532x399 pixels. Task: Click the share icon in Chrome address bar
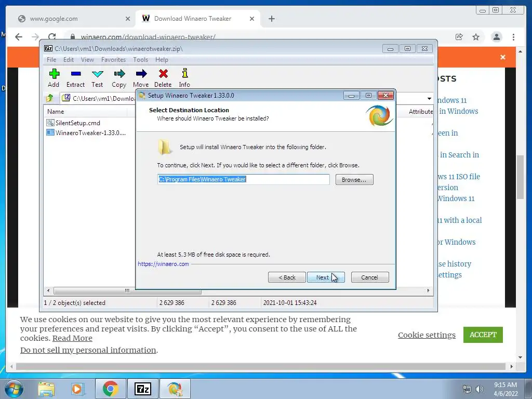click(459, 37)
